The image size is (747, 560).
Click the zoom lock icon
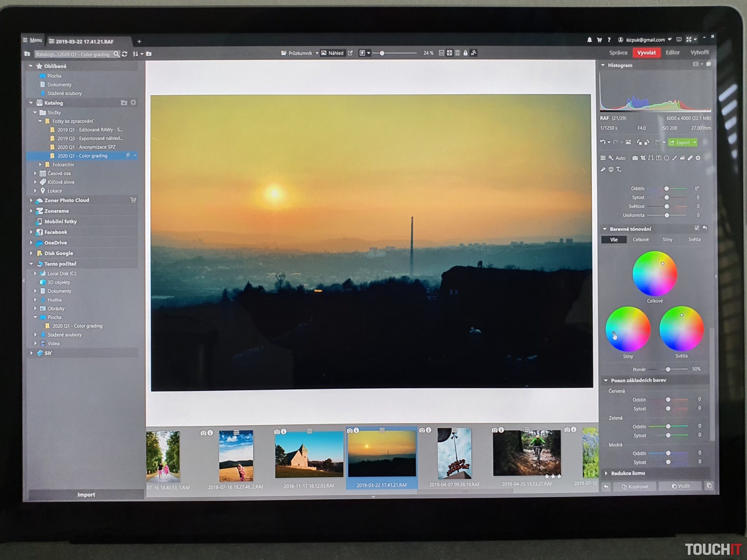(x=465, y=53)
